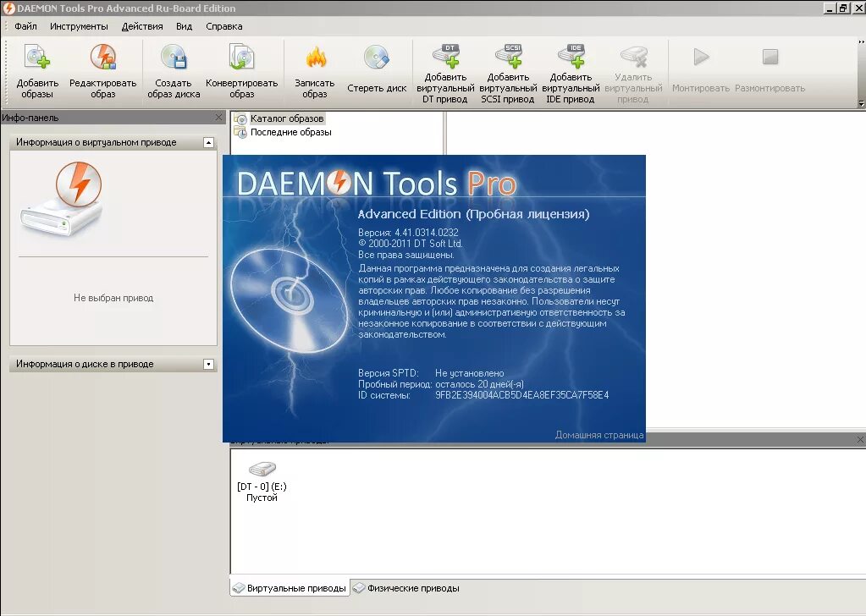Collapse the virtual drive information section
866x616 pixels.
click(208, 142)
